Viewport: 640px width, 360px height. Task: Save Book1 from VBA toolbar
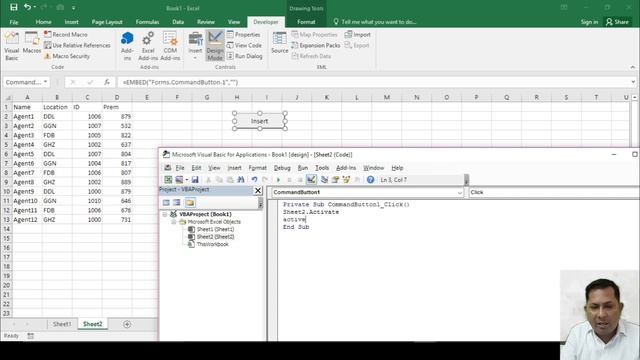click(x=195, y=180)
